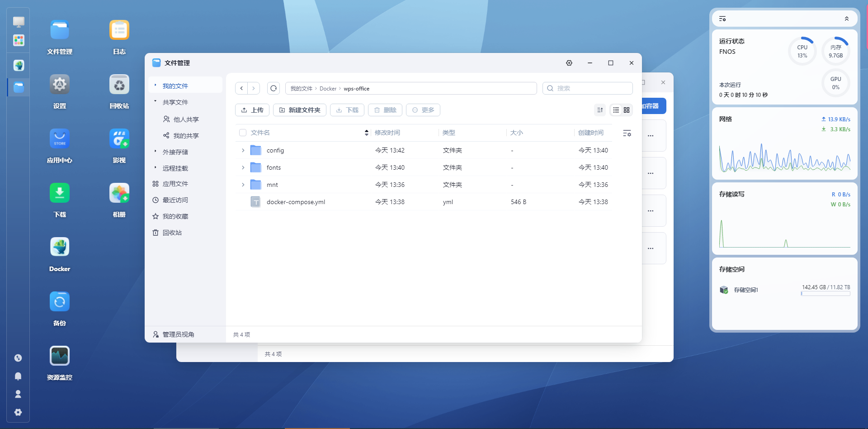Open file manager settings gear in title bar
The image size is (868, 429).
coord(569,63)
